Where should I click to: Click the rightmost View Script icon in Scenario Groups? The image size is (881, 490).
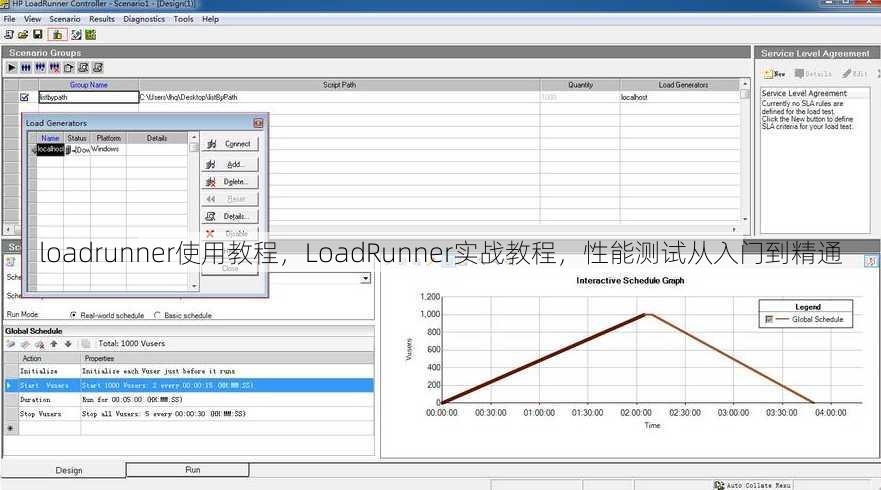coord(98,68)
